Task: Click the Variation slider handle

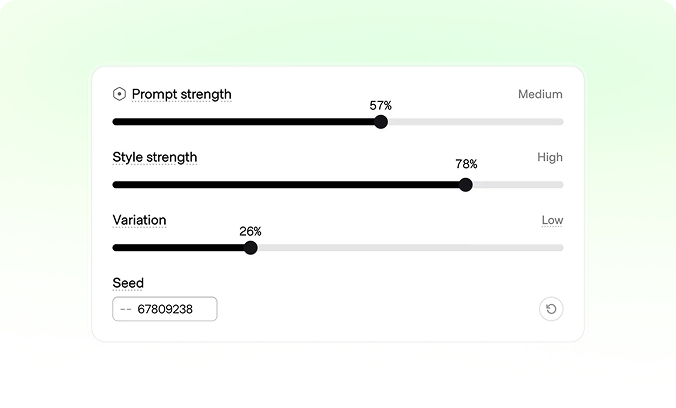Action: [x=250, y=248]
